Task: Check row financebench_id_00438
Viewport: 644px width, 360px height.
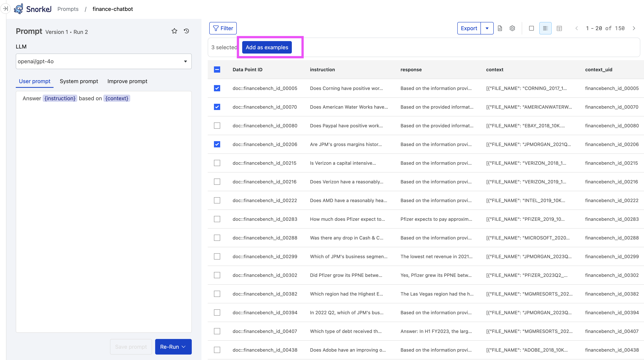Action: [x=217, y=350]
